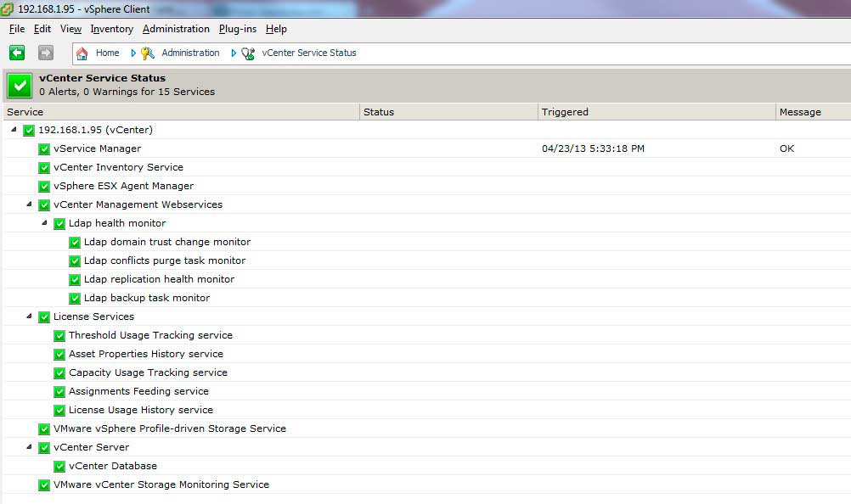Open the Inventory menu
This screenshot has width=851, height=504.
click(x=112, y=29)
